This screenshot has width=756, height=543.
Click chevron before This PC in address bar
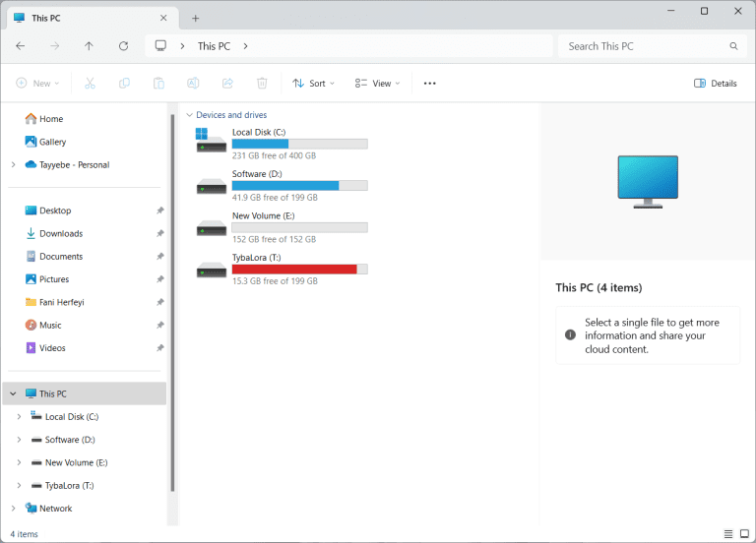tap(182, 46)
